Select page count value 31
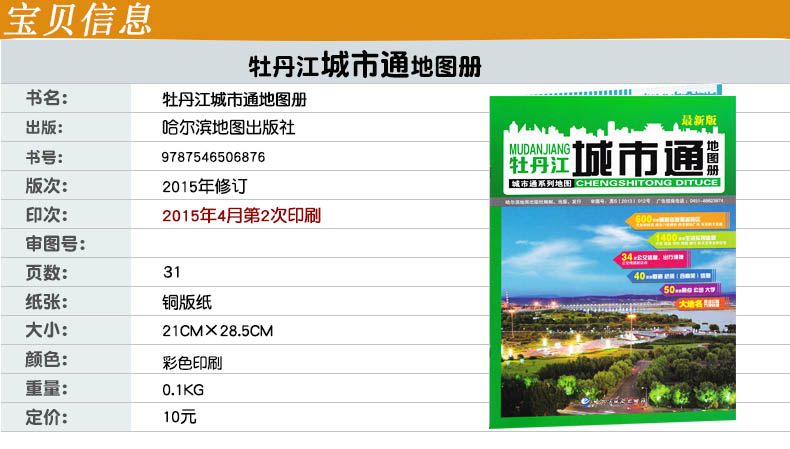The height and width of the screenshot is (449, 790). tap(172, 273)
